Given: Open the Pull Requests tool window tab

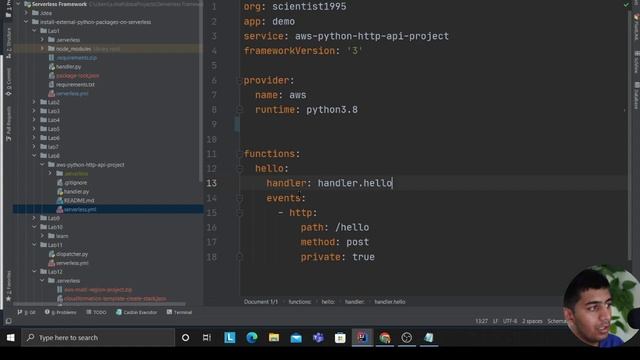Looking at the screenshot, I should click(x=9, y=124).
